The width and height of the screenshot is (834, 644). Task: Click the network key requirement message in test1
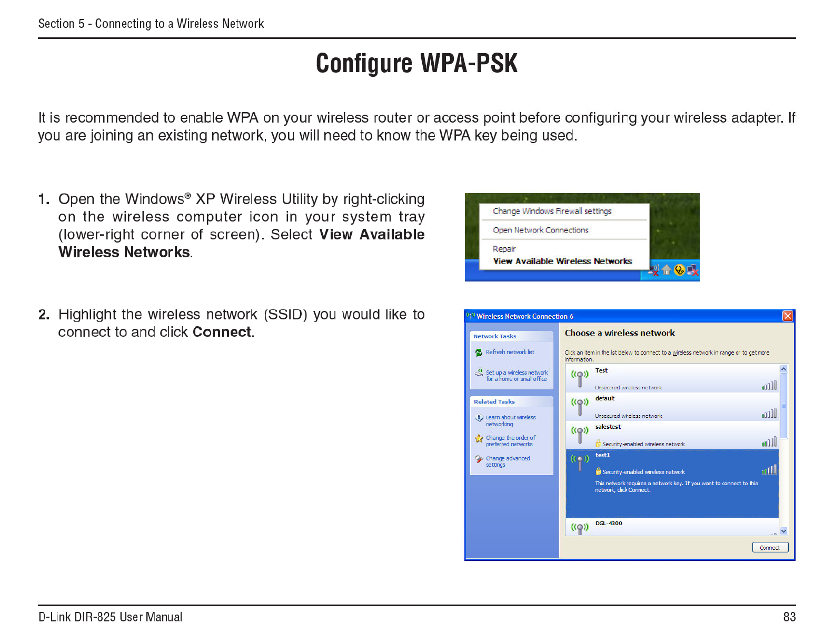(677, 487)
